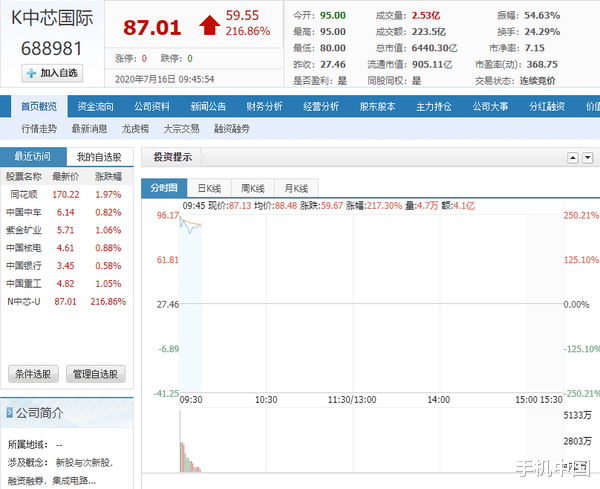Click the arrow icon beside 公司简介
Viewport: 600px width, 489px height.
pos(10,412)
